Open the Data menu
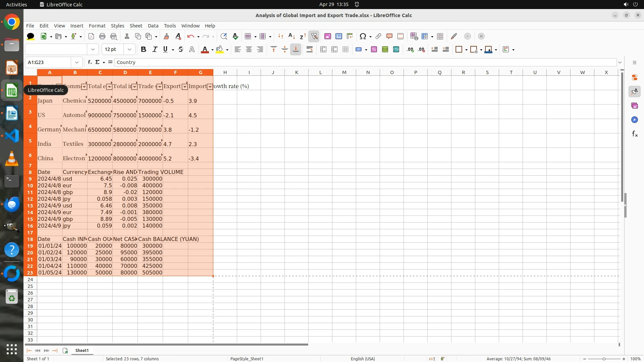 153,26
